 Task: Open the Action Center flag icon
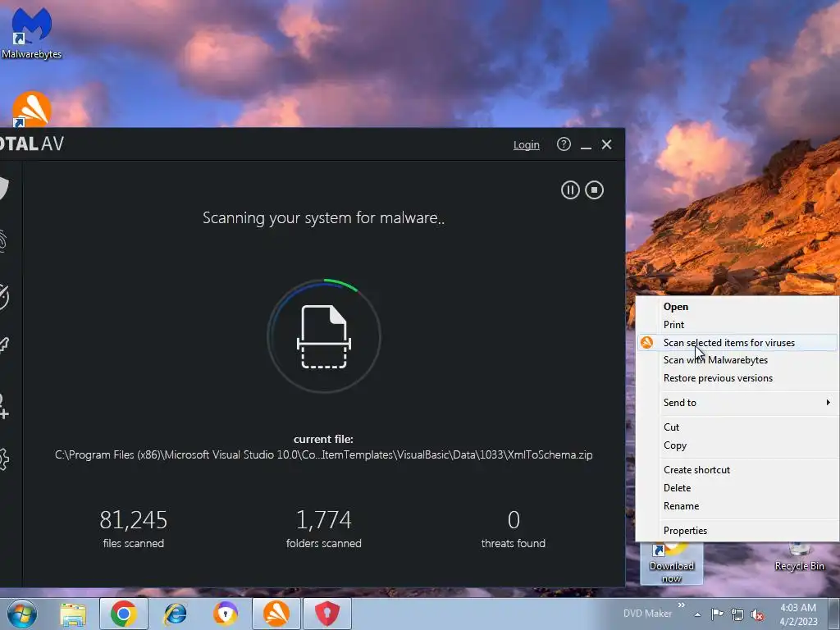(x=717, y=614)
